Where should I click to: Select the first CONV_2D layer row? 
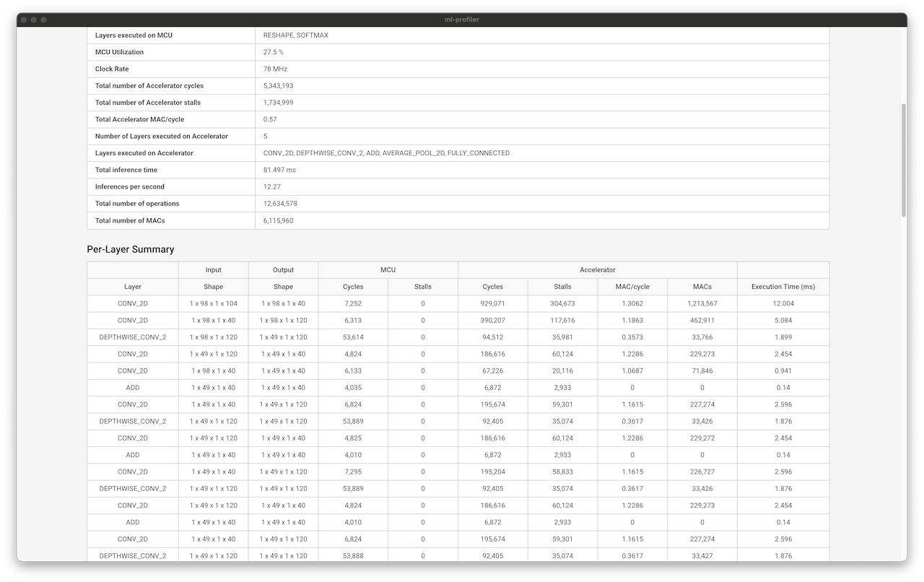click(x=133, y=303)
